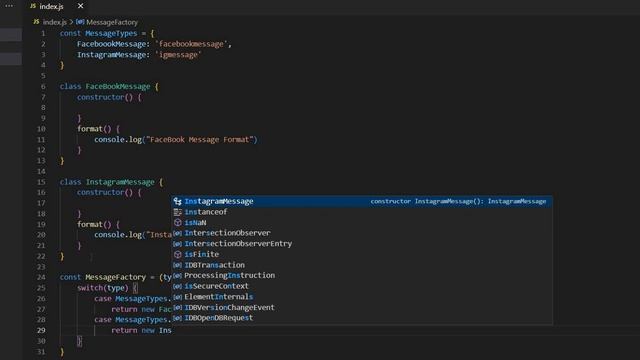Click the JS file icon in breadcrumb

tap(36, 22)
